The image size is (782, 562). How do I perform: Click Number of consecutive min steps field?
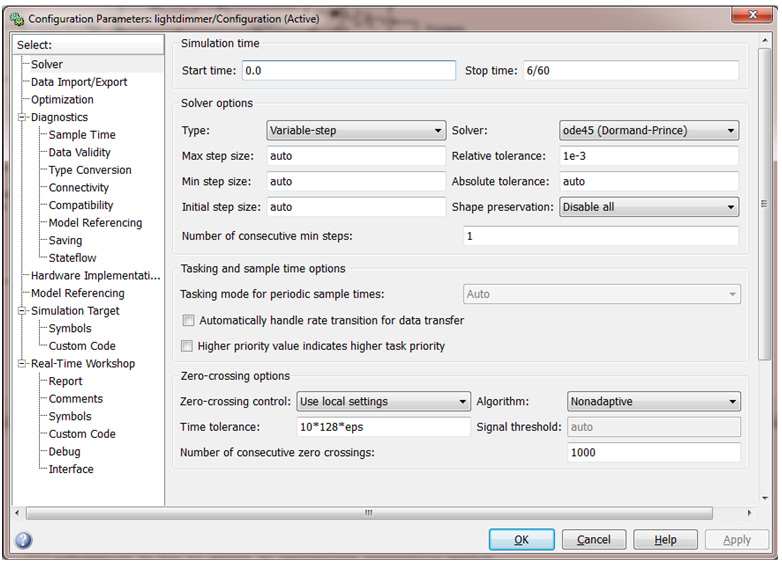click(x=601, y=236)
